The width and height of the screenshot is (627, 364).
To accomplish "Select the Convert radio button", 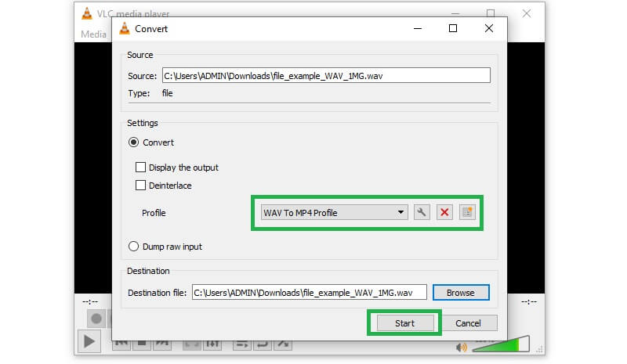I will (133, 142).
